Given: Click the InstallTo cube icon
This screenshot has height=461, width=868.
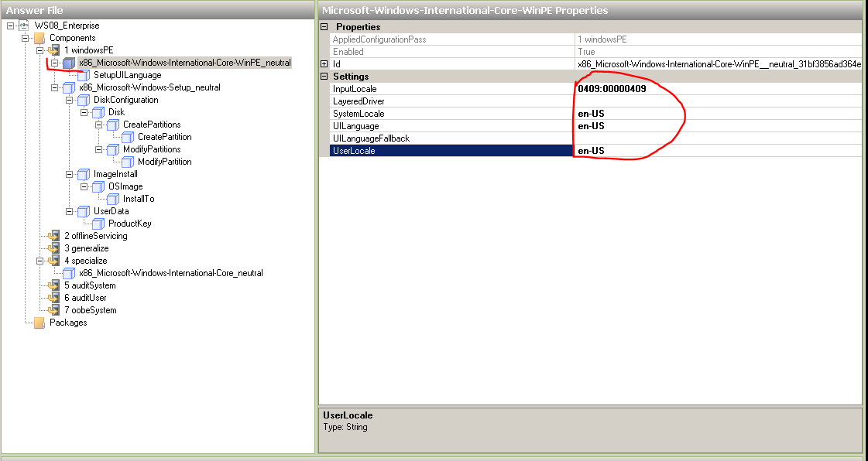Looking at the screenshot, I should [x=113, y=199].
